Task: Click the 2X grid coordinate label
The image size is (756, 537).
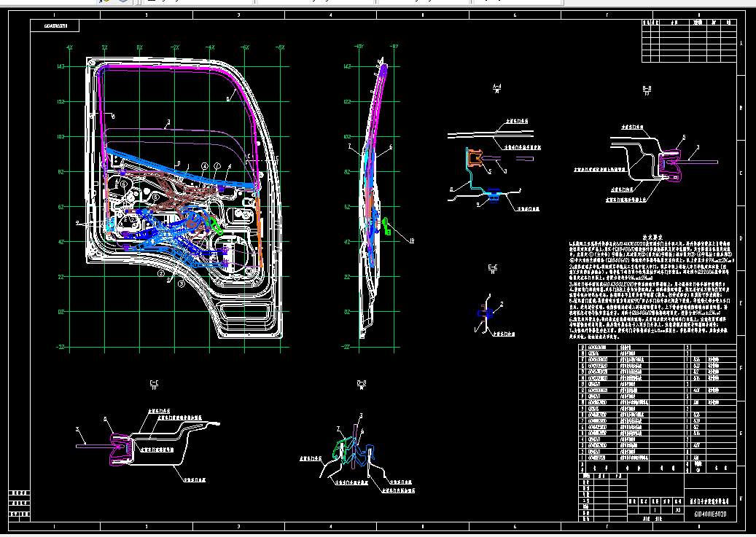Action: (105, 47)
